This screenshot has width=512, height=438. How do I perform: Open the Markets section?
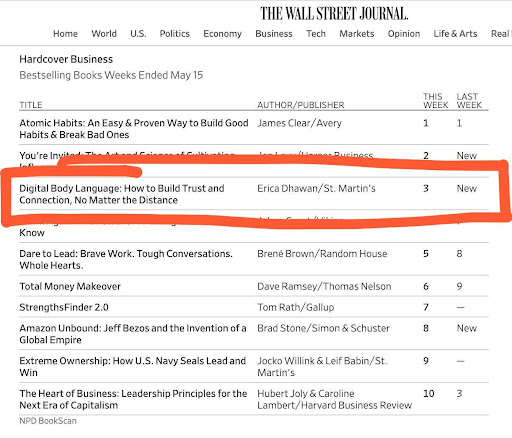pos(357,34)
